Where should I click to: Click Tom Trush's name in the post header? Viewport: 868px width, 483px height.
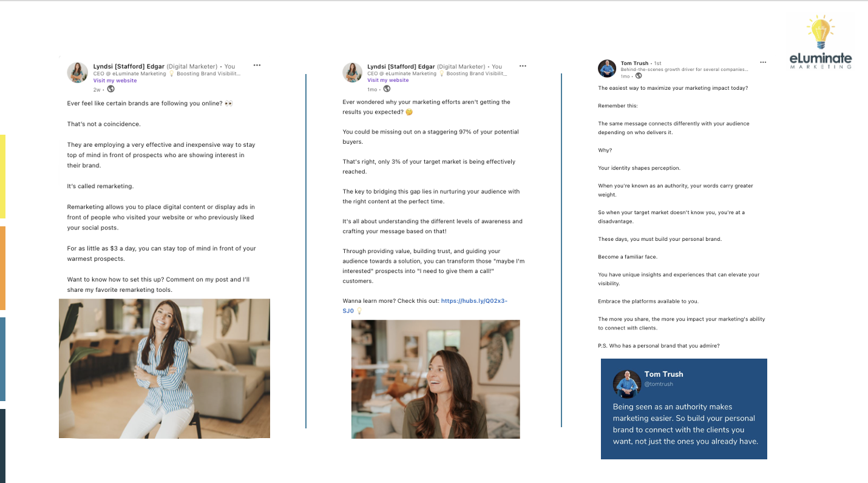point(634,63)
